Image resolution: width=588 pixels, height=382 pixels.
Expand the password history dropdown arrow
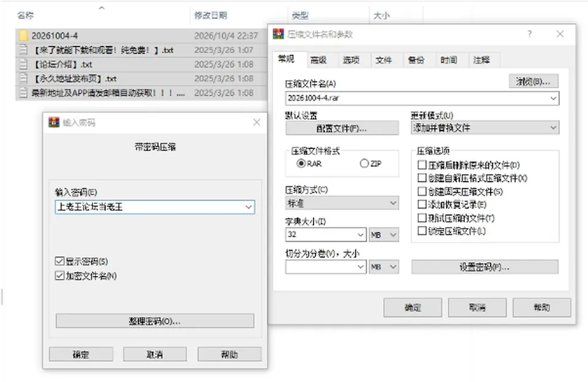click(248, 207)
